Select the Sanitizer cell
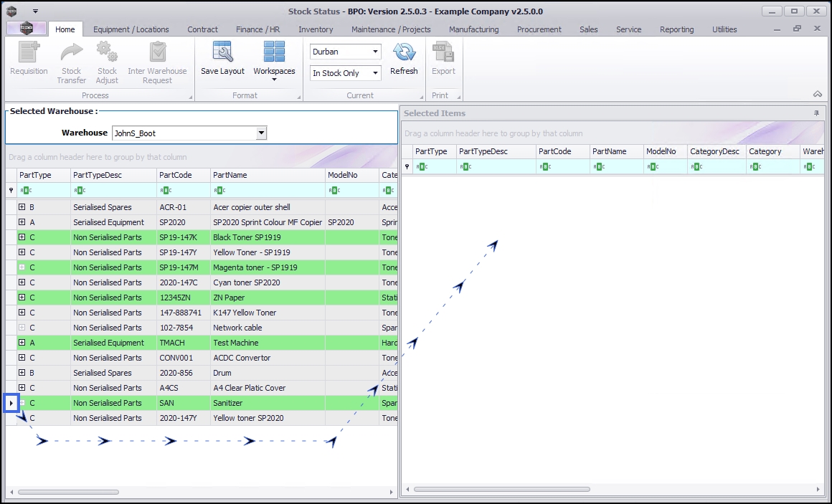Image resolution: width=832 pixels, height=504 pixels. [268, 403]
